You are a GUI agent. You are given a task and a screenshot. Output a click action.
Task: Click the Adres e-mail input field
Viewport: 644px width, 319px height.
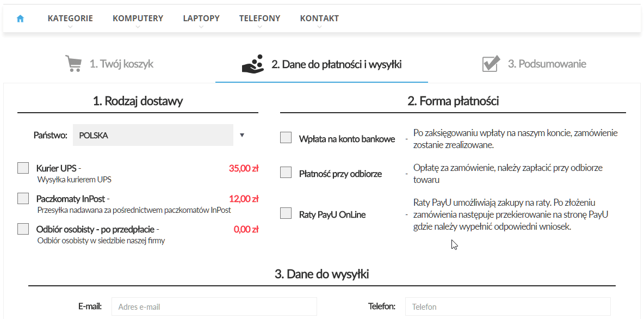click(x=214, y=306)
